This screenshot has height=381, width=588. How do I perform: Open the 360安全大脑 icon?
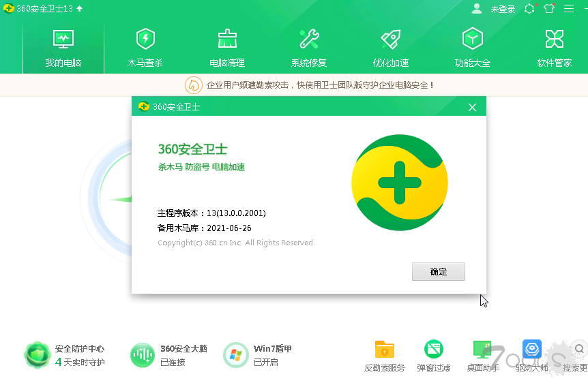(x=143, y=355)
